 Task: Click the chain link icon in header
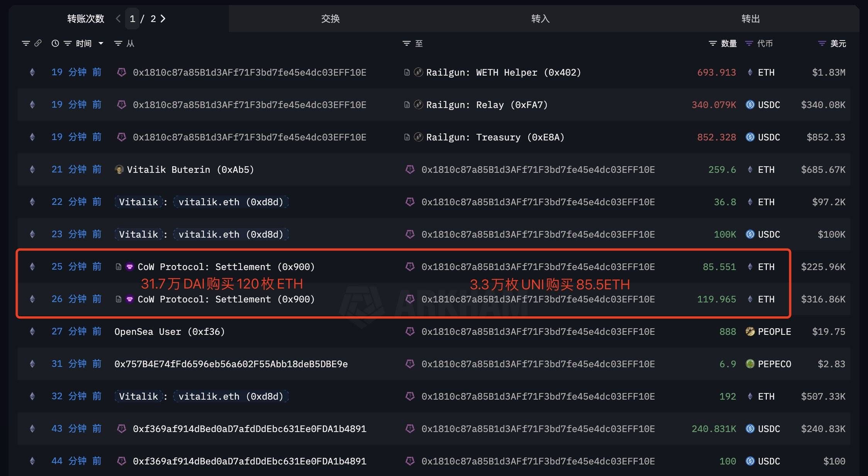[38, 43]
